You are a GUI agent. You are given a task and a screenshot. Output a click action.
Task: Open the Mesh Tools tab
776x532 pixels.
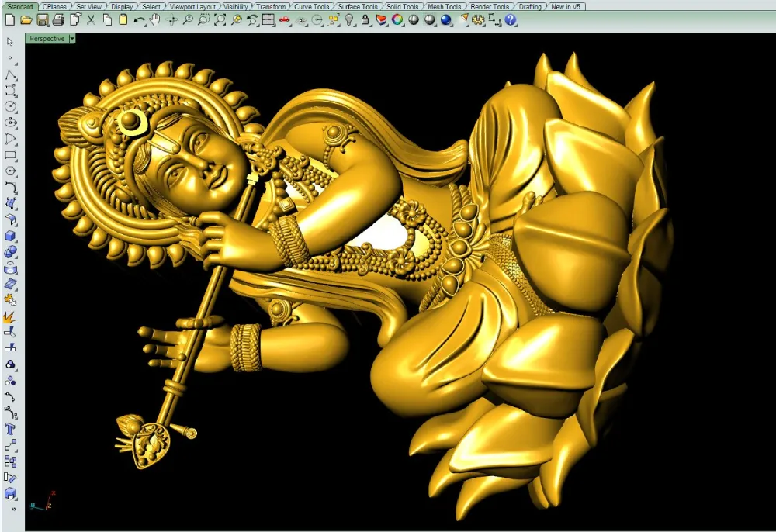(x=445, y=7)
